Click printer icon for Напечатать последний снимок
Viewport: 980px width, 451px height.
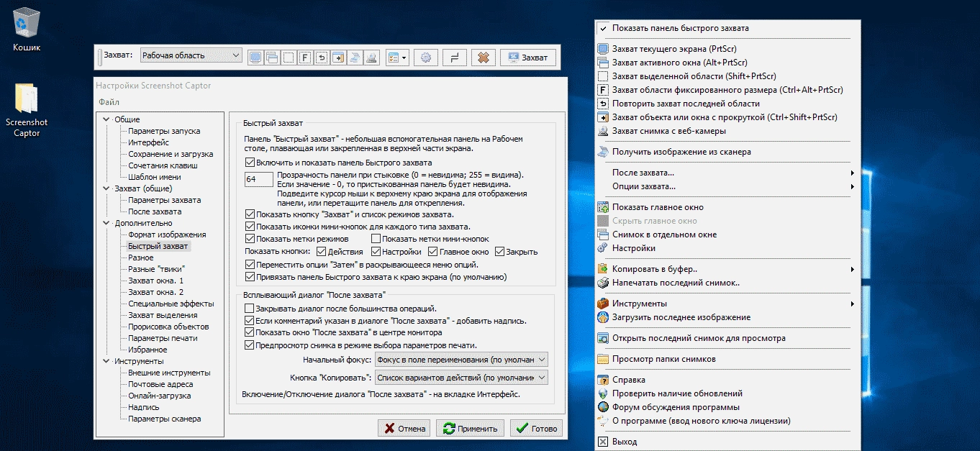(603, 283)
